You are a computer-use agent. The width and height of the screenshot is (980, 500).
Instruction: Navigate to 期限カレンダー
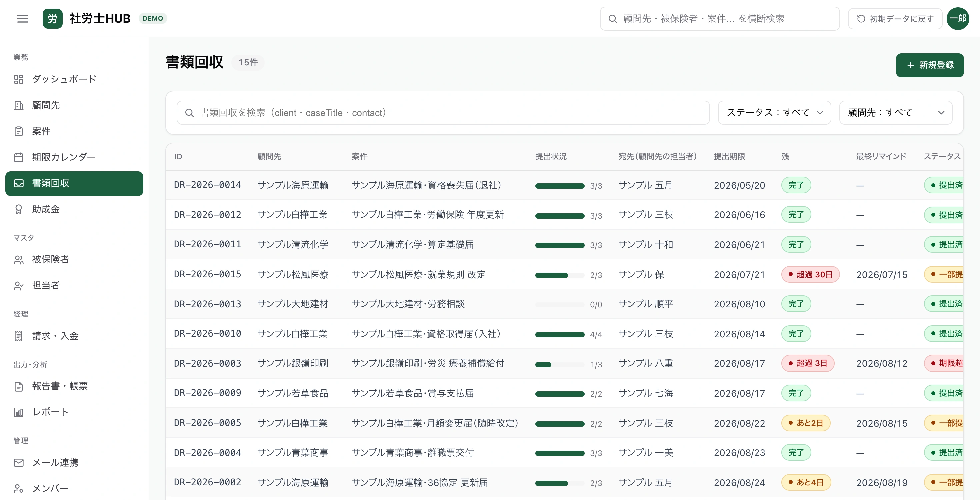74,157
